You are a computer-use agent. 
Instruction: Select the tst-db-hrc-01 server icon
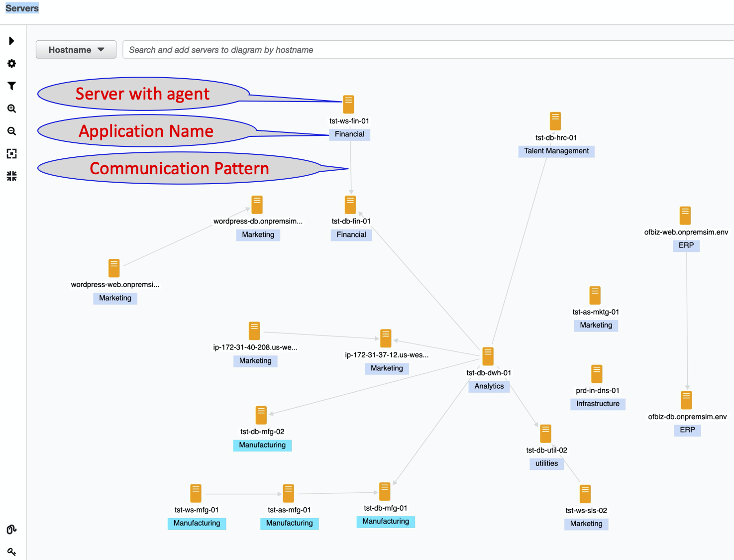pyautogui.click(x=556, y=120)
